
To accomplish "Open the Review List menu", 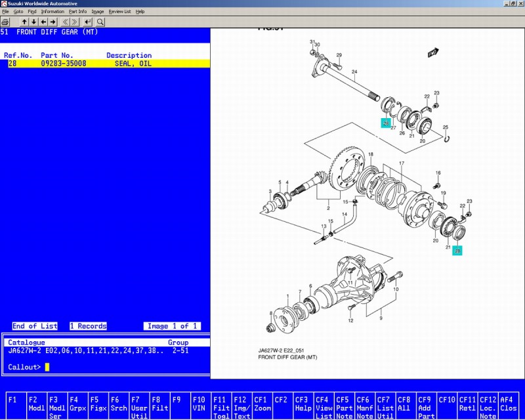I will [119, 11].
